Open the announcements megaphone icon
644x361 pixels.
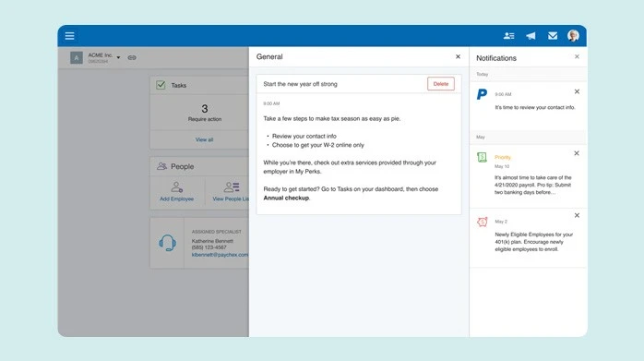click(x=531, y=36)
